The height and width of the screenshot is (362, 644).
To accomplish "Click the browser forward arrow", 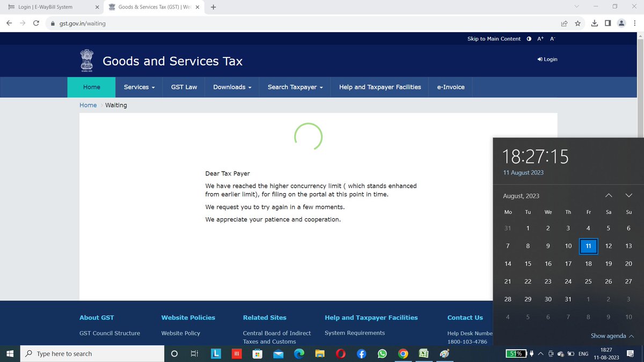I will coord(23,24).
